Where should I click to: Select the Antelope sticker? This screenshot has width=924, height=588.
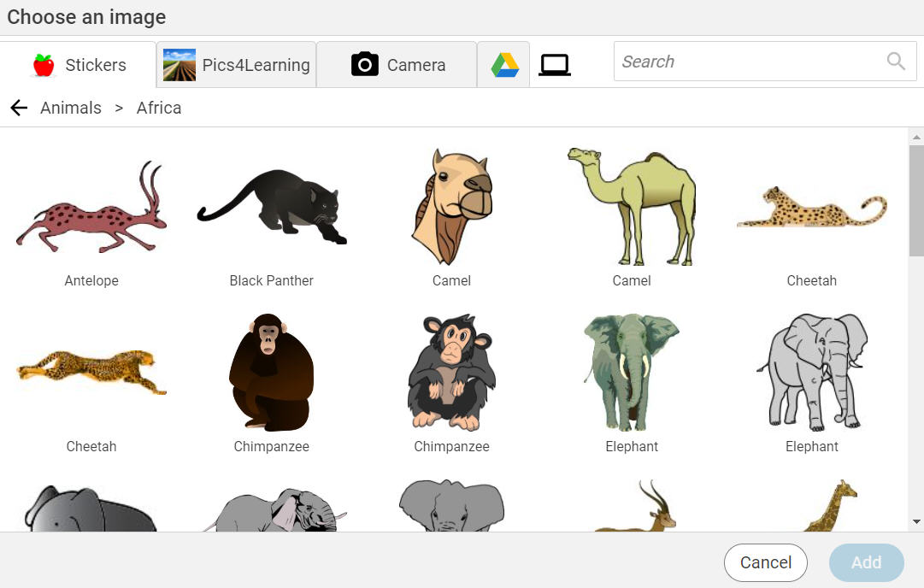pos(91,209)
